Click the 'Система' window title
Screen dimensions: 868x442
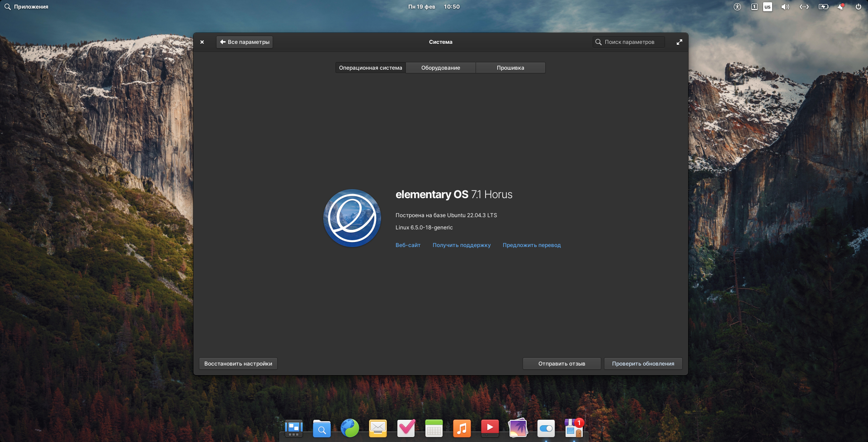point(441,42)
